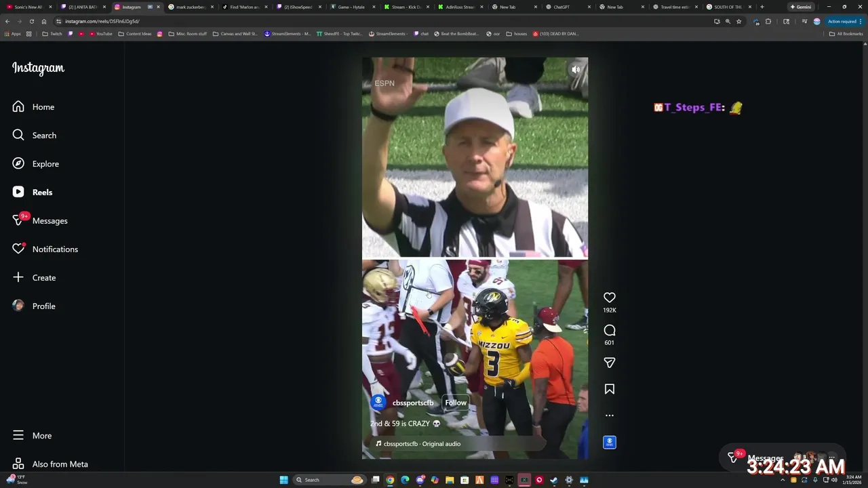Open reel audio thumbnail below options
This screenshot has width=868, height=488.
(x=610, y=442)
